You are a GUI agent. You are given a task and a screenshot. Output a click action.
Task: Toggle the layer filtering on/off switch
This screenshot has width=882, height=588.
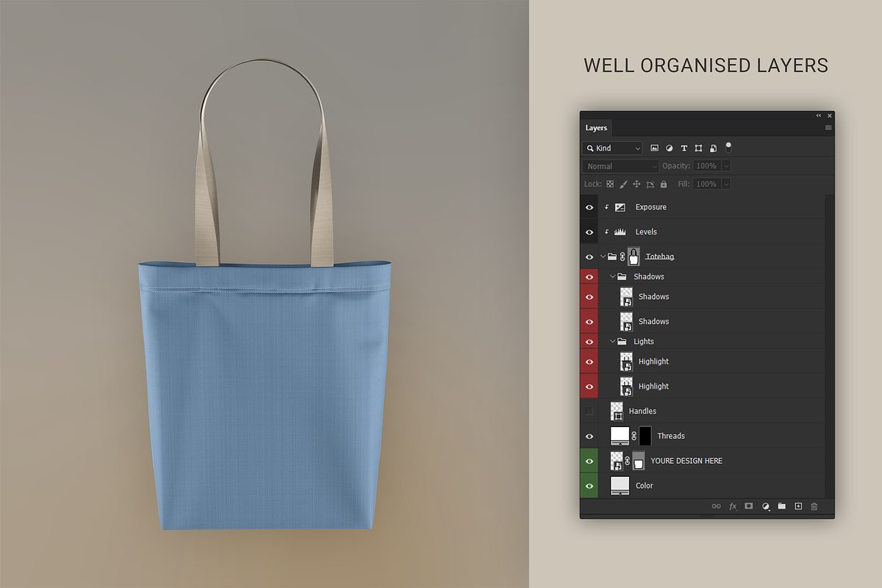click(728, 148)
